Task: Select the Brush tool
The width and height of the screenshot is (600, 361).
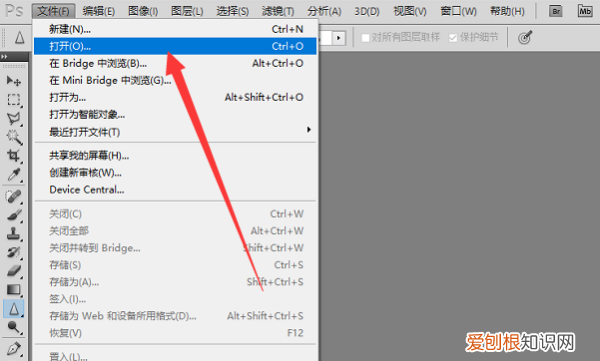Action: coord(14,215)
